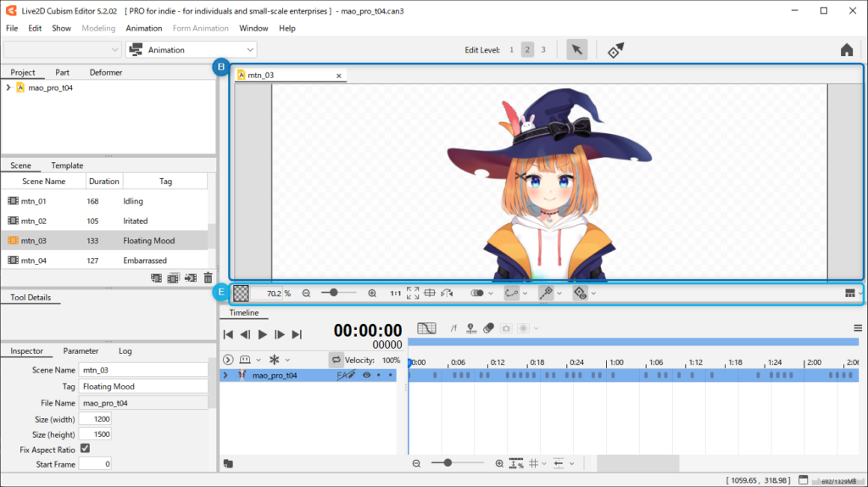This screenshot has height=487, width=868.
Task: Set Edit Level to 3
Action: 543,50
